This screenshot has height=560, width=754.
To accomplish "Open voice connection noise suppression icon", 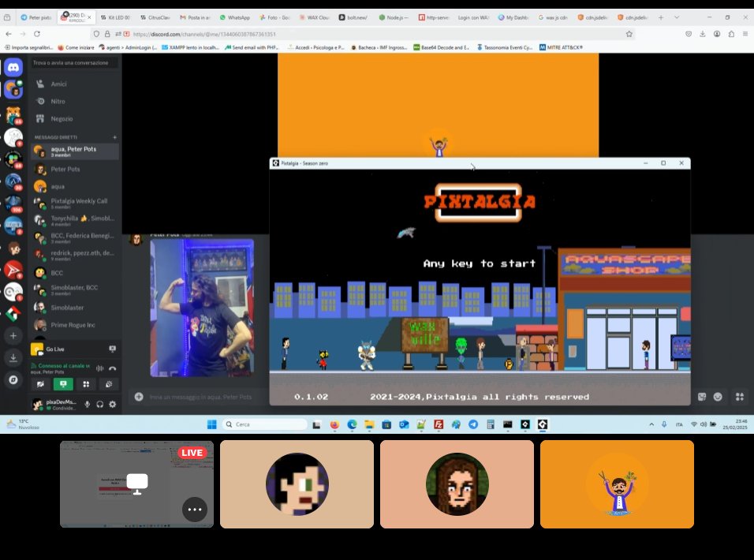I will point(99,368).
